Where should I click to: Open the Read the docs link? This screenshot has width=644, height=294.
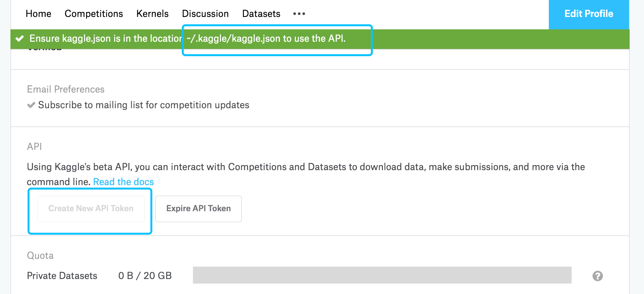point(124,182)
